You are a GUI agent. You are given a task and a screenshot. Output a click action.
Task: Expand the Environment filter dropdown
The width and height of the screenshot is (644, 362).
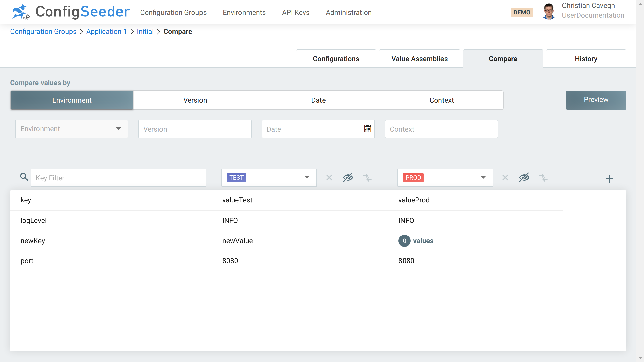click(x=72, y=129)
